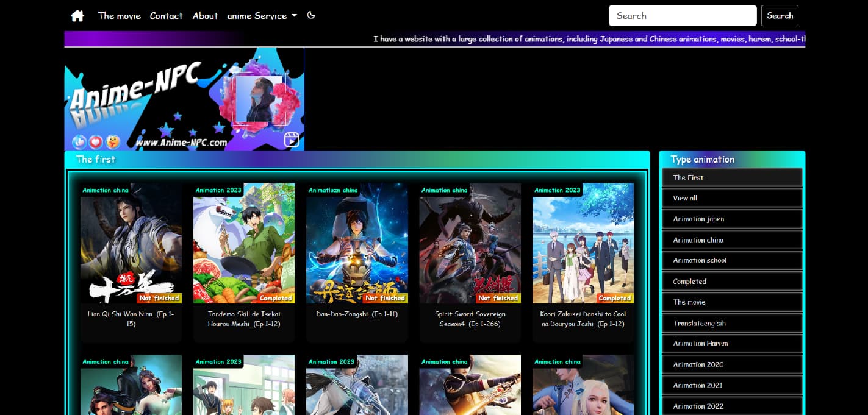Focus the Search input field
868x415 pixels.
[x=683, y=16]
